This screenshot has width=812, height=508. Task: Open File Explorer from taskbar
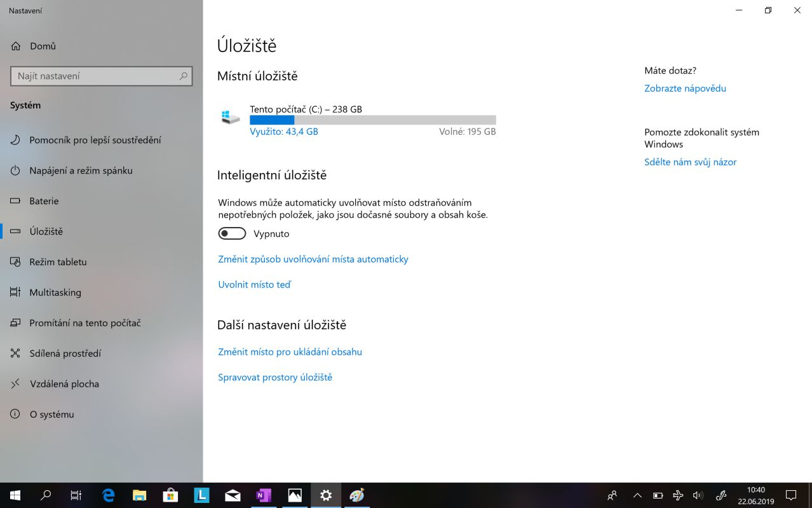[139, 495]
